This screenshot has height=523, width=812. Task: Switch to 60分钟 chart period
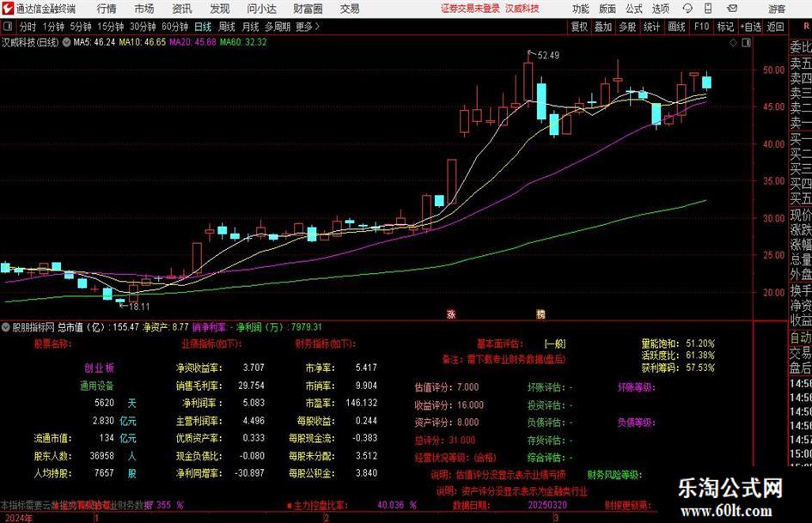point(174,27)
